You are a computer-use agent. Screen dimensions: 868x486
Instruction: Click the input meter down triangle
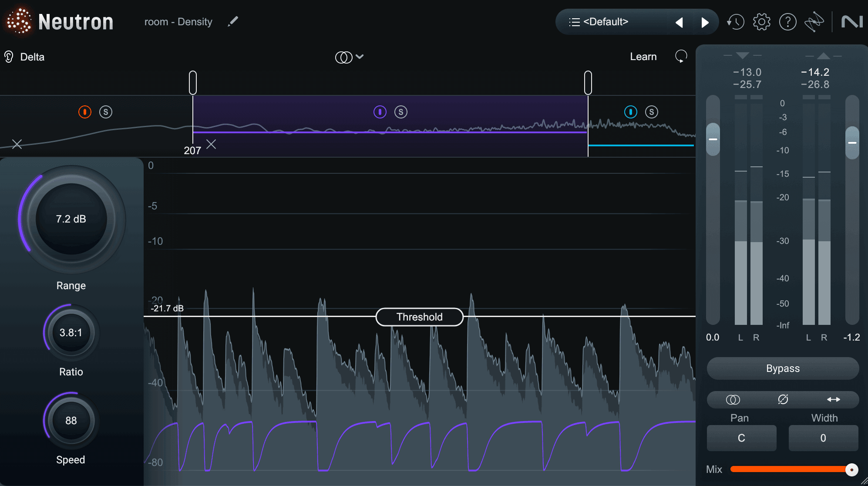743,55
